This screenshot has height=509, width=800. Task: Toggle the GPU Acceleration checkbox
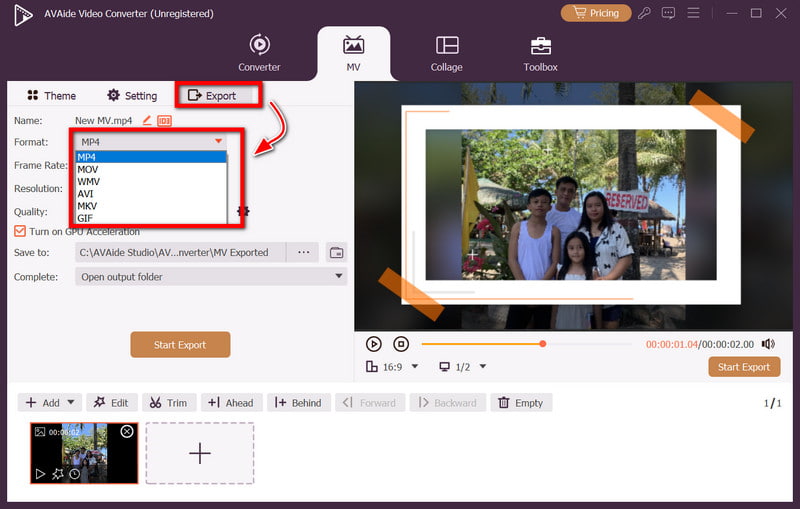[20, 231]
